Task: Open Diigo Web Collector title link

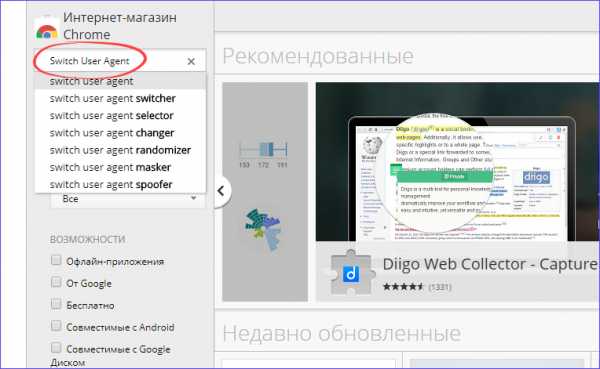Action: [490, 264]
